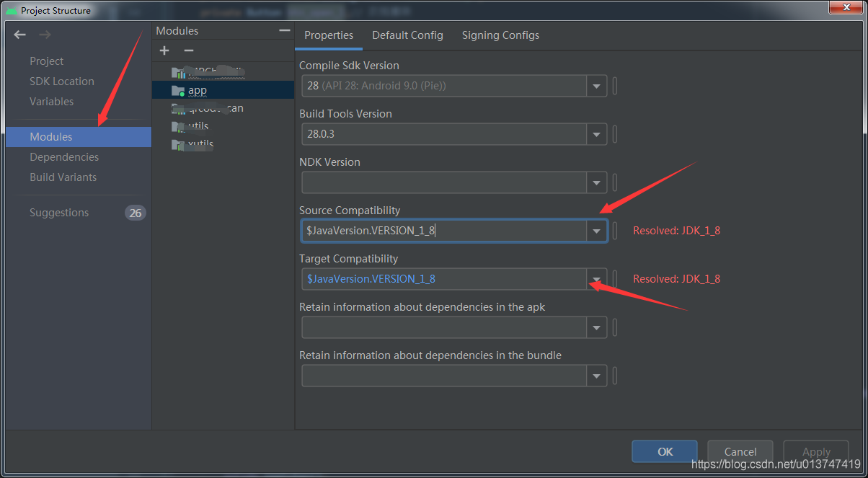Click the app module folder icon

pyautogui.click(x=178, y=90)
